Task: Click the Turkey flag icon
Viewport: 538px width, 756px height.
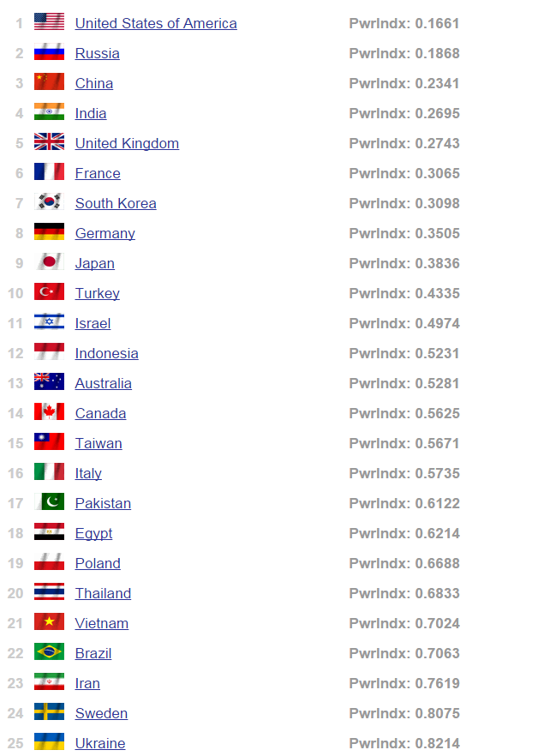Action: tap(49, 292)
